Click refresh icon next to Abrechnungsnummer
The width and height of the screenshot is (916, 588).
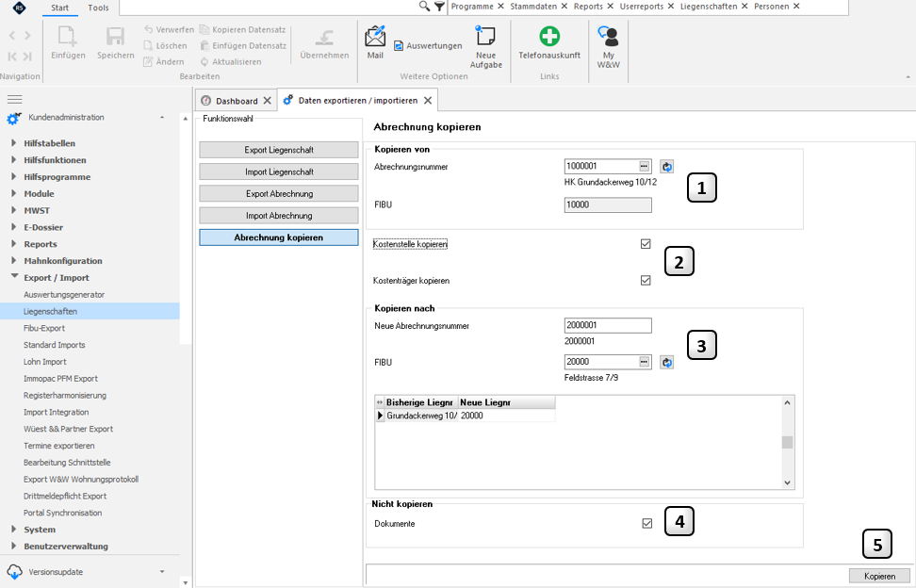(666, 167)
